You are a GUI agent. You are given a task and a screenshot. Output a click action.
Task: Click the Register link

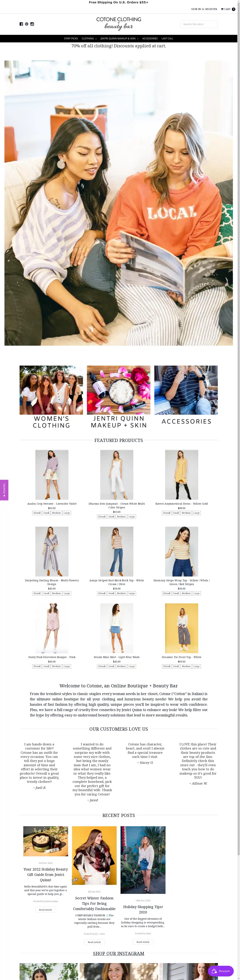click(211, 9)
